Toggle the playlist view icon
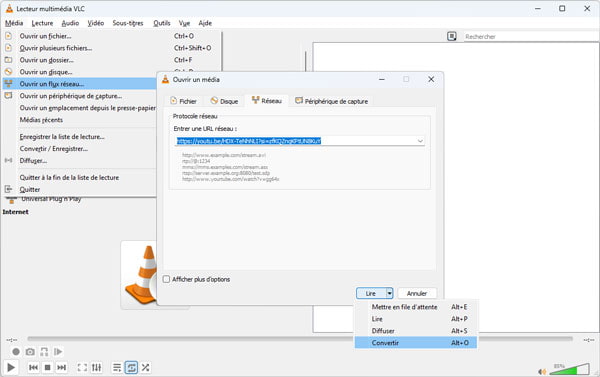This screenshot has height=377, width=600. click(x=117, y=367)
